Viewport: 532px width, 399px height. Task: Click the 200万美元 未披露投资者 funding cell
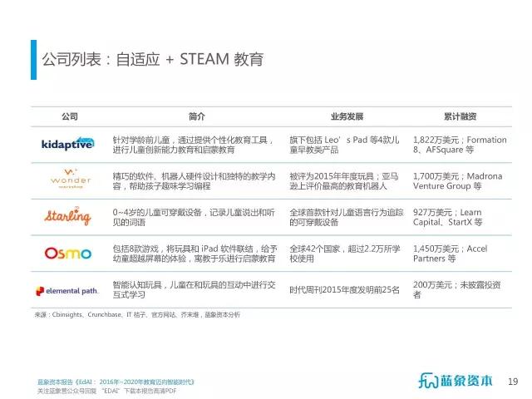[457, 290]
